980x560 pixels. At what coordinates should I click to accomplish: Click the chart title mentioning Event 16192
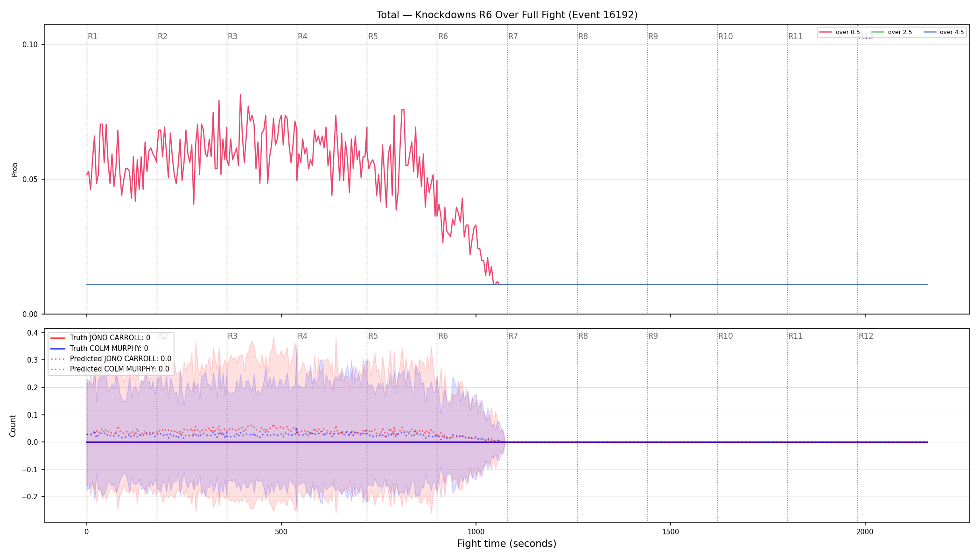click(507, 15)
